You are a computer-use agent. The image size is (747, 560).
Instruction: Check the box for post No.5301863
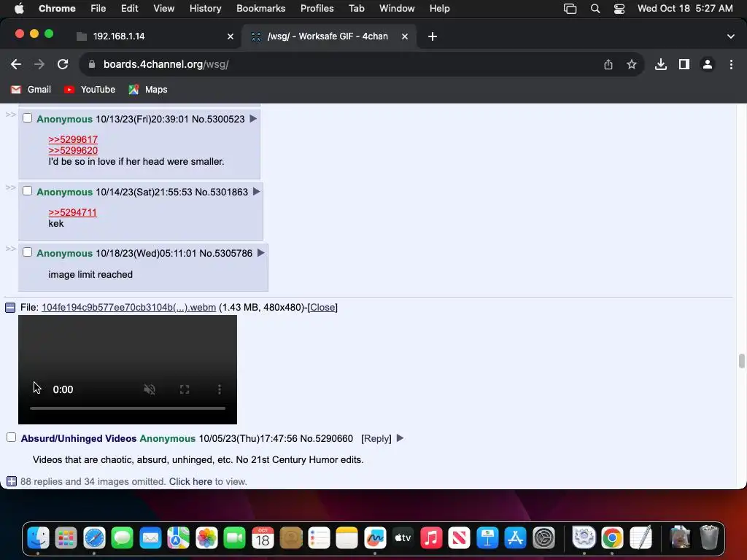point(27,191)
